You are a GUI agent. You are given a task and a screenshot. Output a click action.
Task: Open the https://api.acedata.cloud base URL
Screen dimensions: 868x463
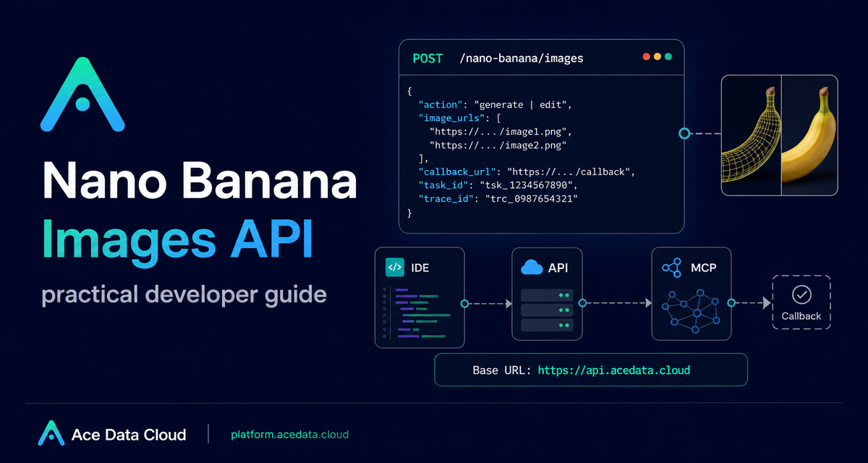point(614,370)
